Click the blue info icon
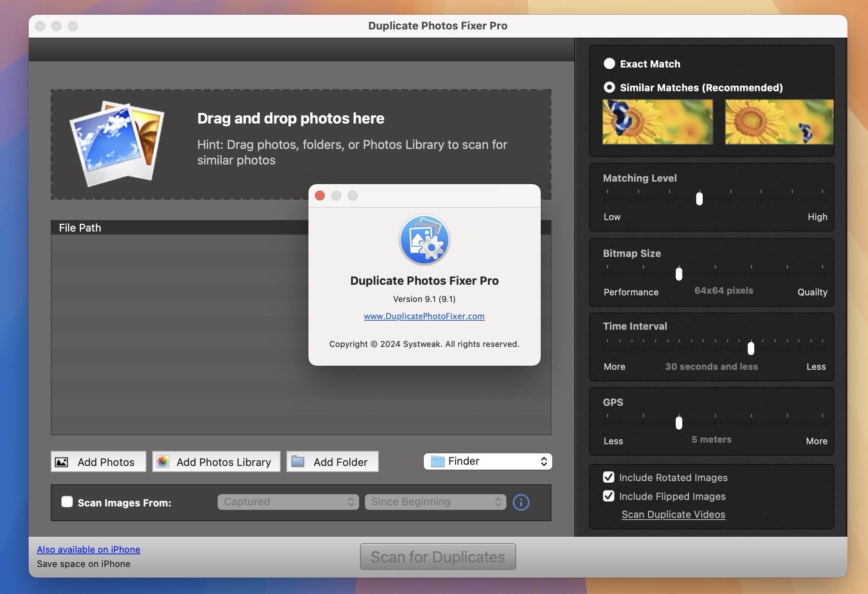 click(x=521, y=502)
